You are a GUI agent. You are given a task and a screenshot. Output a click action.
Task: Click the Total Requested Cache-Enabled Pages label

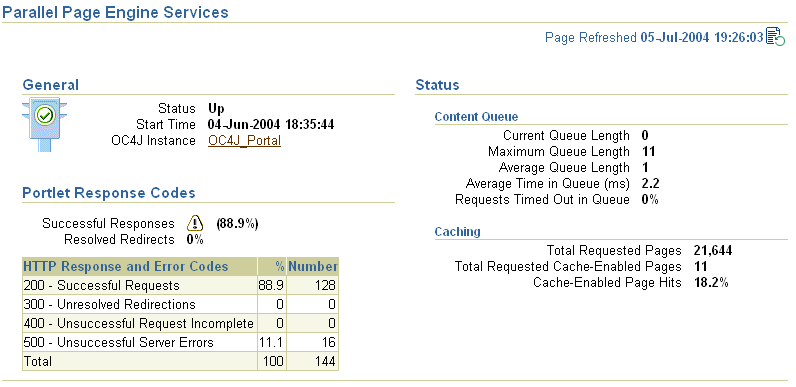(x=568, y=267)
